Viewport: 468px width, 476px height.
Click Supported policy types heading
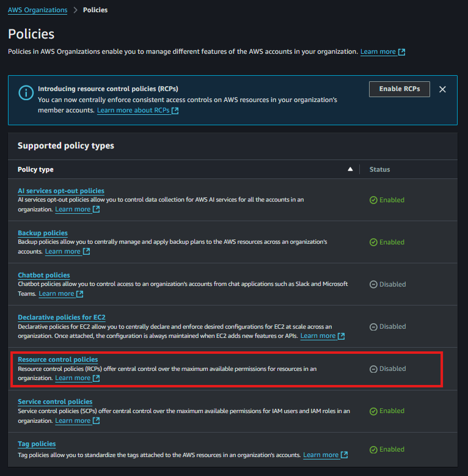click(x=66, y=145)
